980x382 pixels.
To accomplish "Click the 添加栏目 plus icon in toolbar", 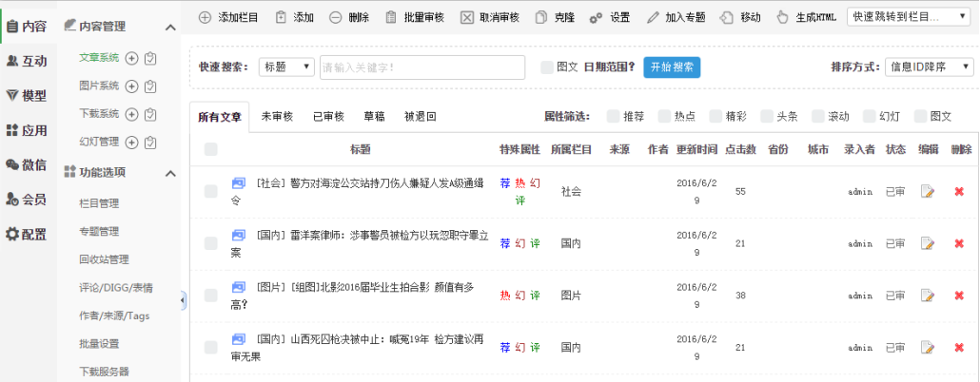I will 206,17.
